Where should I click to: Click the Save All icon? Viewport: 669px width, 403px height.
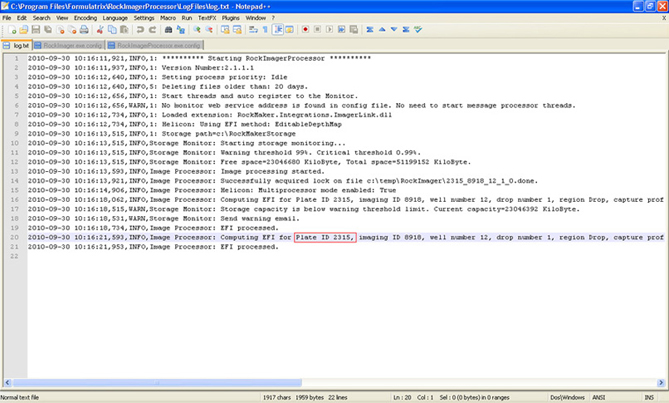[48, 29]
